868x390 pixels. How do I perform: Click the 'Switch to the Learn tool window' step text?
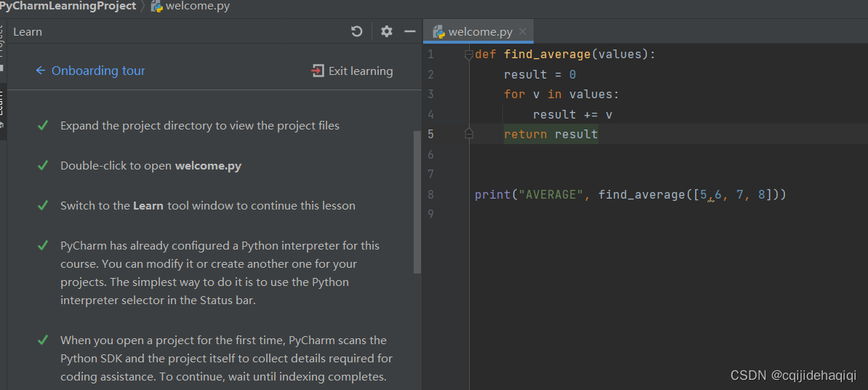[x=208, y=205]
